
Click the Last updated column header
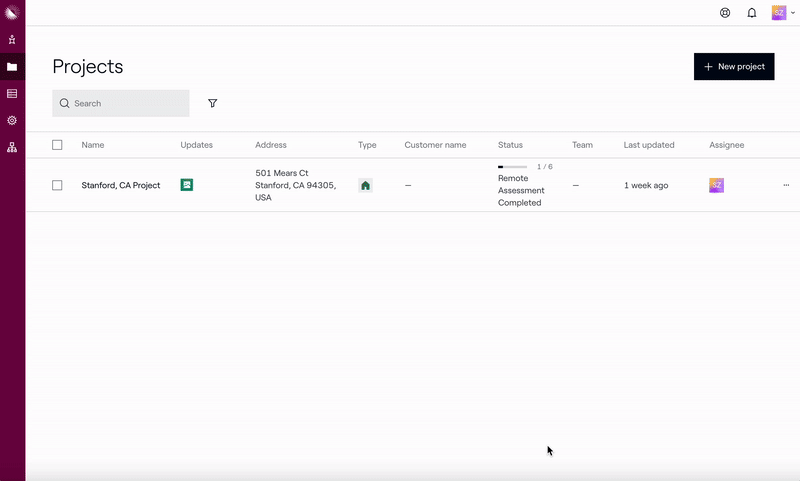(x=648, y=145)
